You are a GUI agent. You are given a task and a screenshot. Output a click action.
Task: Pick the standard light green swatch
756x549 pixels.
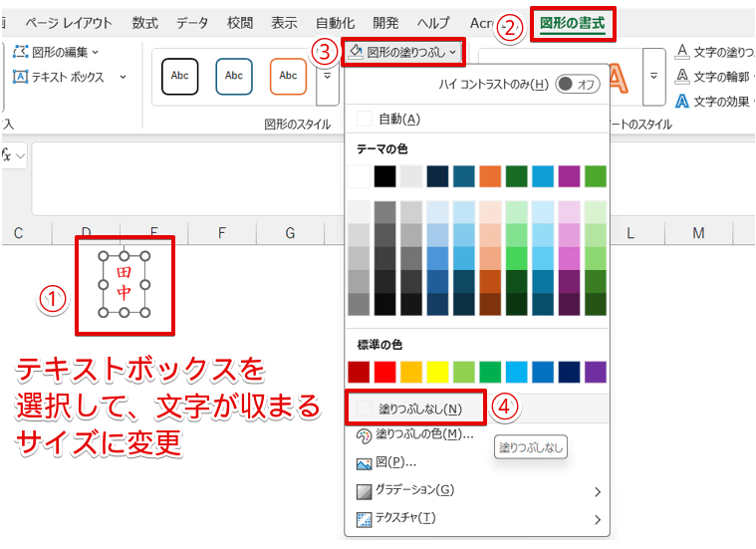(x=464, y=372)
